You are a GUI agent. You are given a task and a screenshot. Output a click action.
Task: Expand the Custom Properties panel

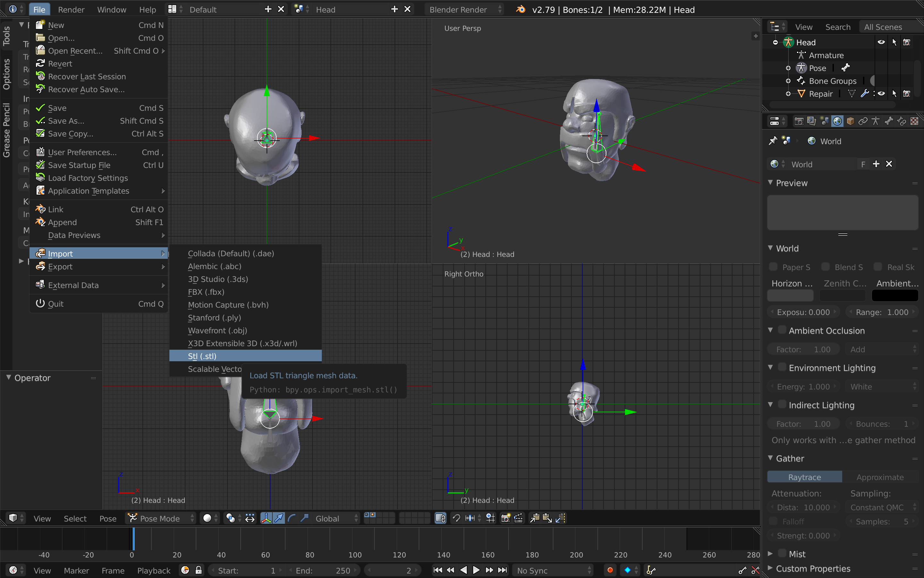(x=771, y=568)
